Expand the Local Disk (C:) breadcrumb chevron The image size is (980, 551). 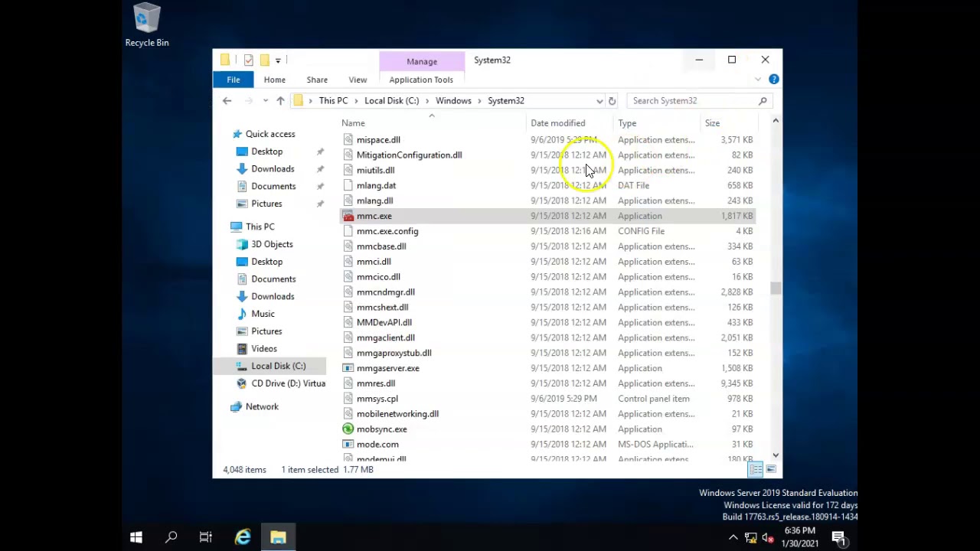(427, 101)
